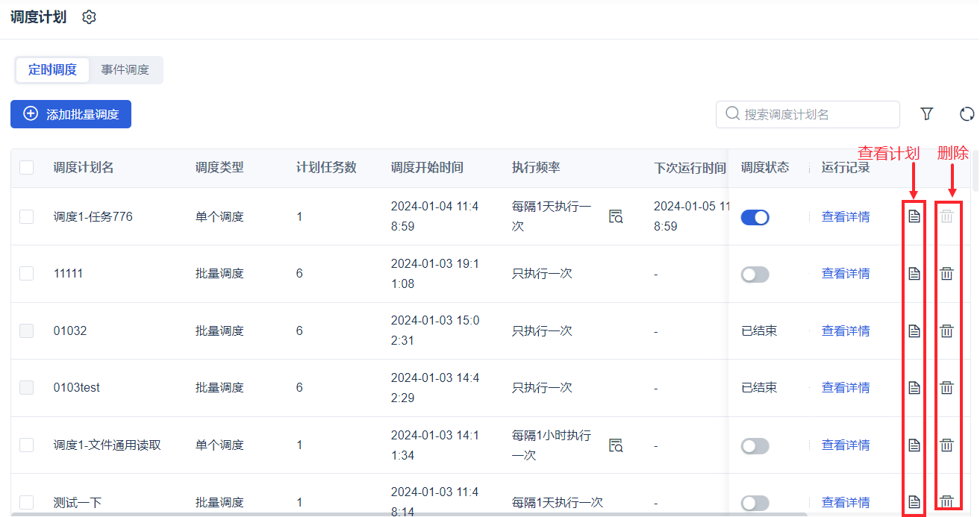980x517 pixels.
Task: Open view plan icon for 01032 row
Action: tap(914, 331)
